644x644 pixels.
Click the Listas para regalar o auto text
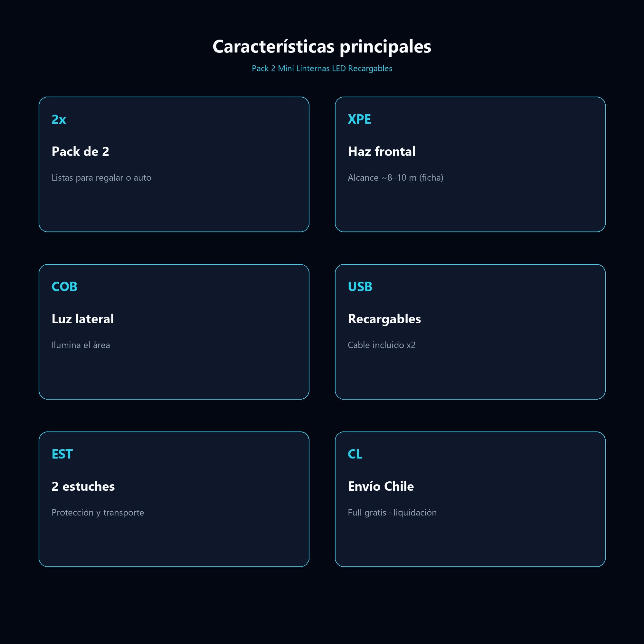point(101,178)
